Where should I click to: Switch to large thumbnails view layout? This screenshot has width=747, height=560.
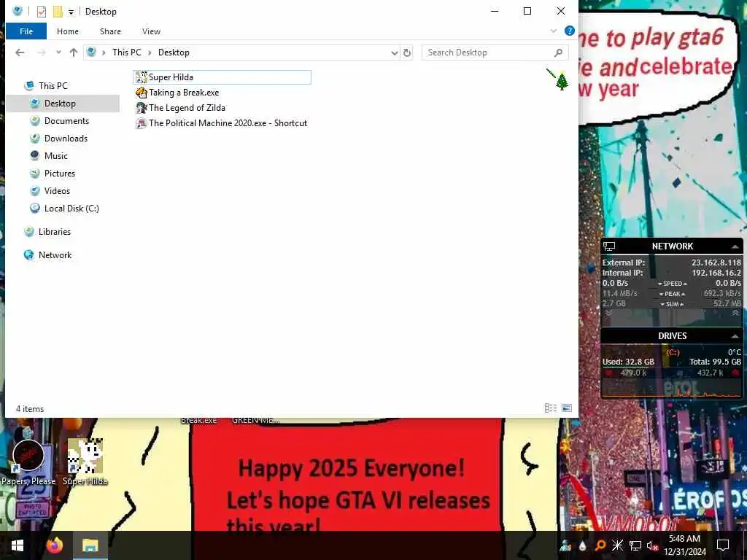566,408
